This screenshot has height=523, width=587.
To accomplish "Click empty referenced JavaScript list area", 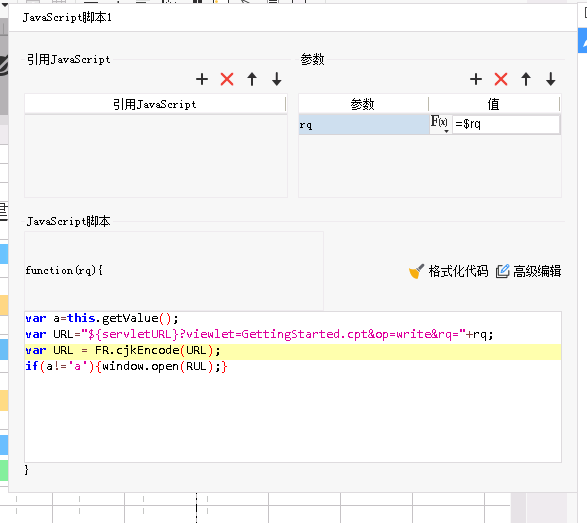I will [156, 156].
